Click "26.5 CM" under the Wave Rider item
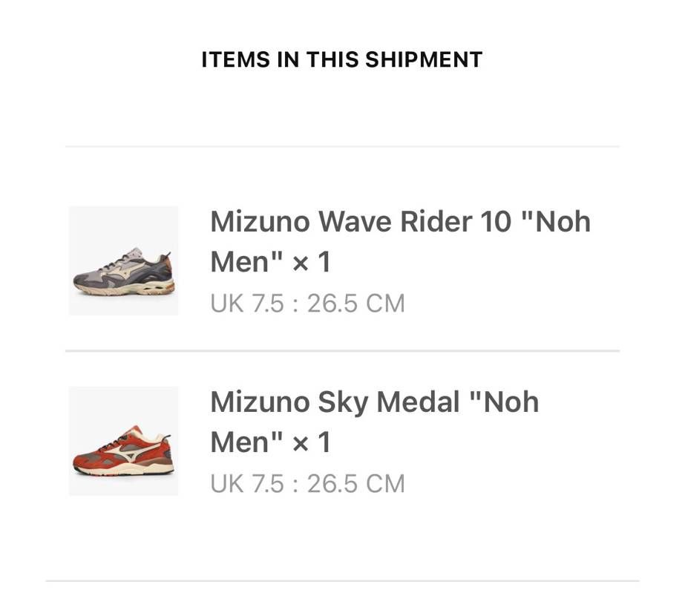The width and height of the screenshot is (685, 616). (x=356, y=304)
